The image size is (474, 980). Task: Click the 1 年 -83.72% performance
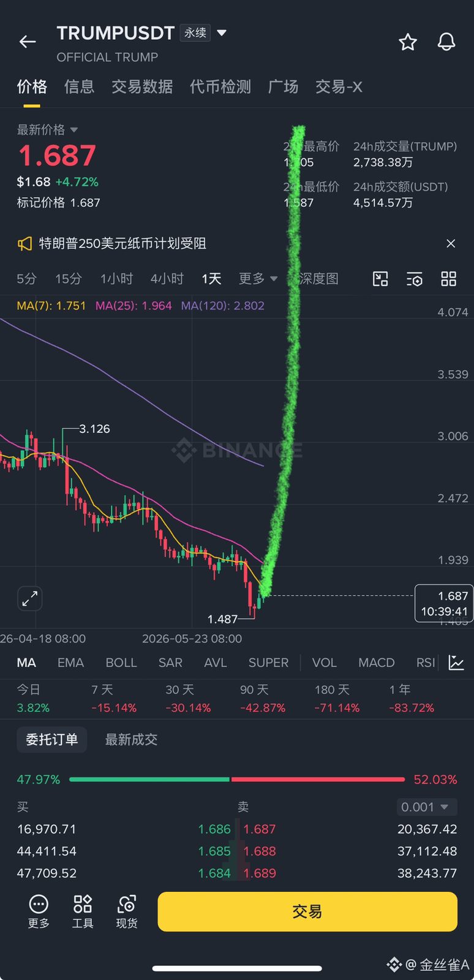coord(412,699)
